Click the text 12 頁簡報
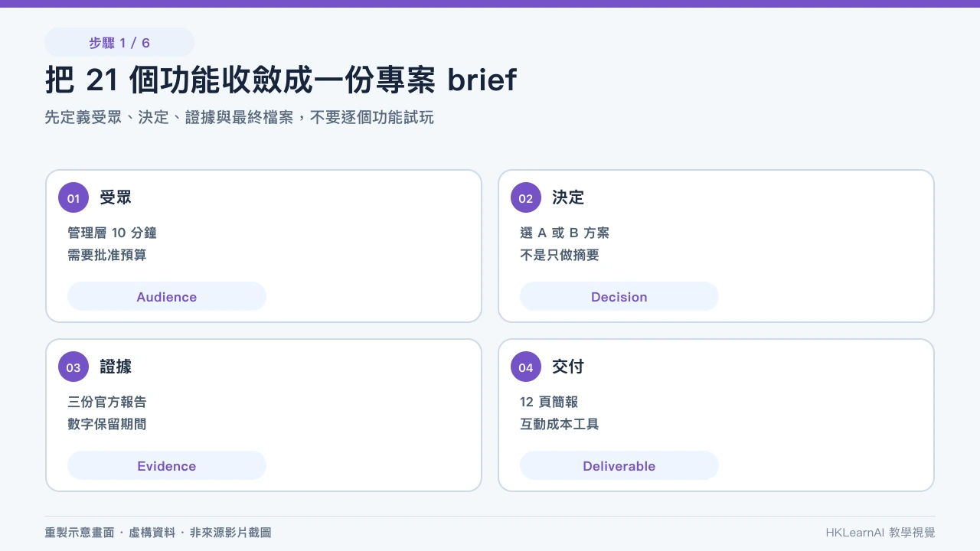The height and width of the screenshot is (551, 980). pyautogui.click(x=549, y=402)
